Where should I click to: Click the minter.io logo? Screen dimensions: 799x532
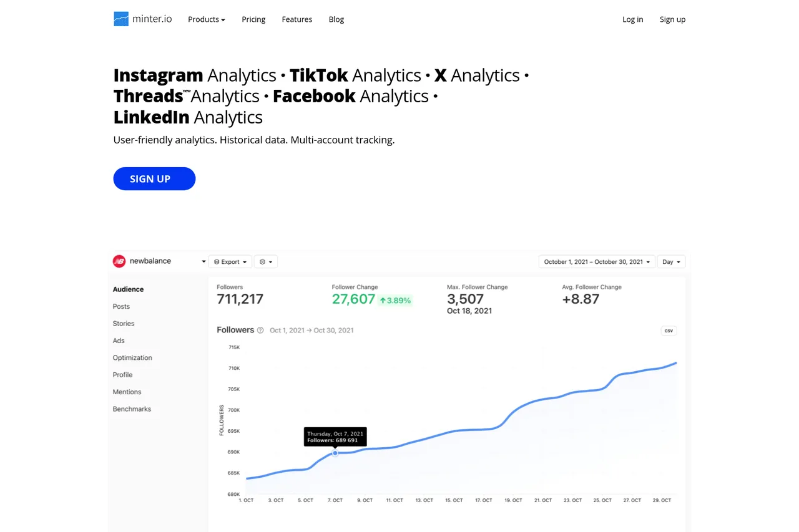[142, 19]
